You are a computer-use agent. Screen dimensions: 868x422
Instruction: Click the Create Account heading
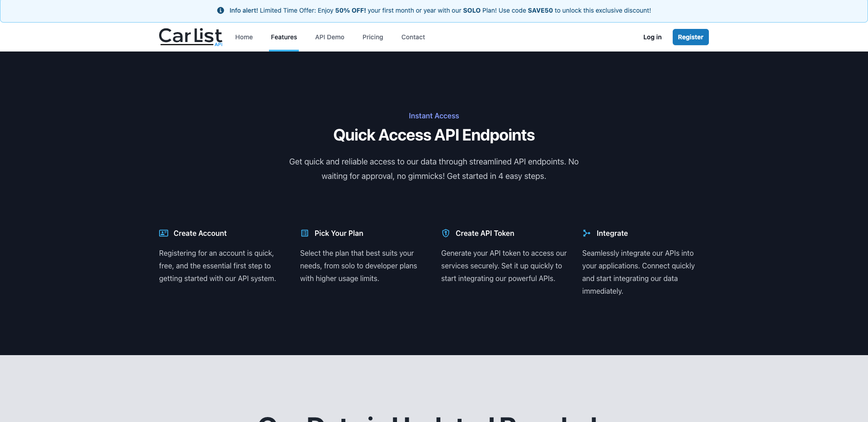click(x=200, y=233)
